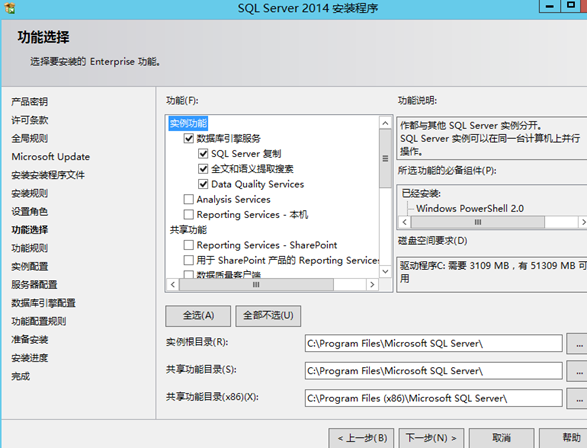587x448 pixels.
Task: Click prerequisites panel scroll-left arrow
Action: tap(404, 222)
